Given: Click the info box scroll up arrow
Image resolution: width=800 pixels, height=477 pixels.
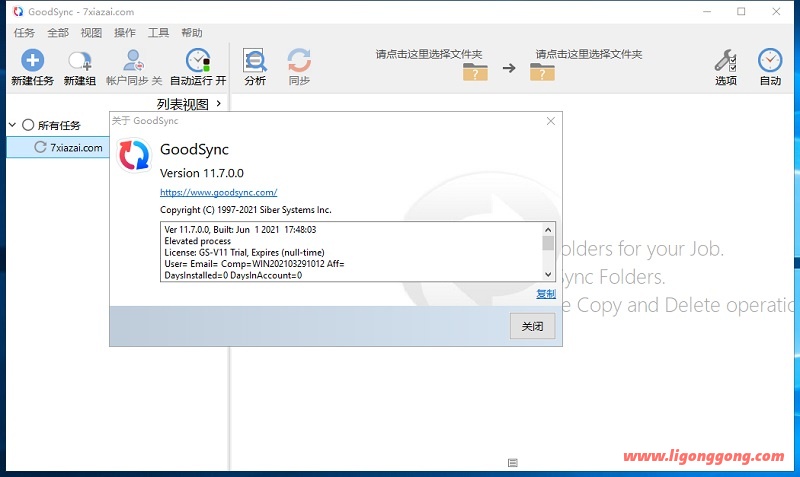Looking at the screenshot, I should point(548,230).
